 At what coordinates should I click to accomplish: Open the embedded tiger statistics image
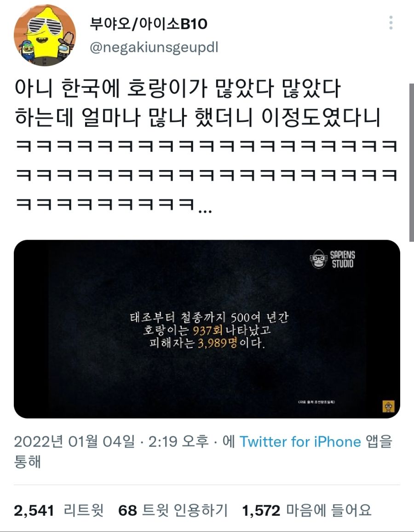pyautogui.click(x=207, y=329)
